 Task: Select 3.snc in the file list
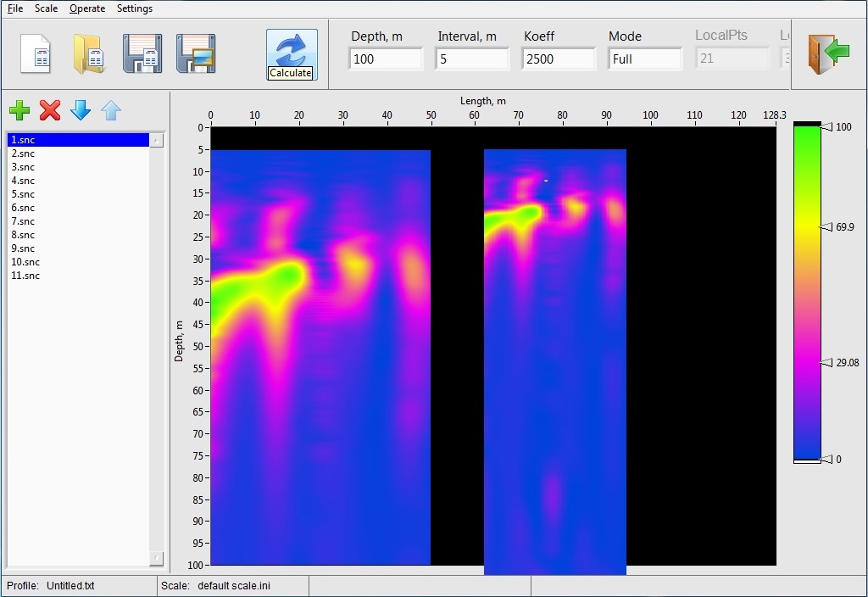click(x=78, y=167)
